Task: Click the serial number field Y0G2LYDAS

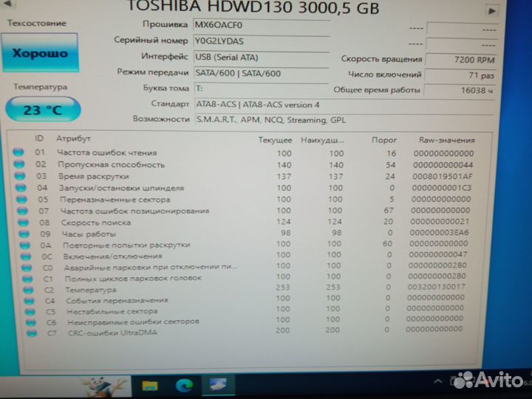Action: pyautogui.click(x=261, y=41)
